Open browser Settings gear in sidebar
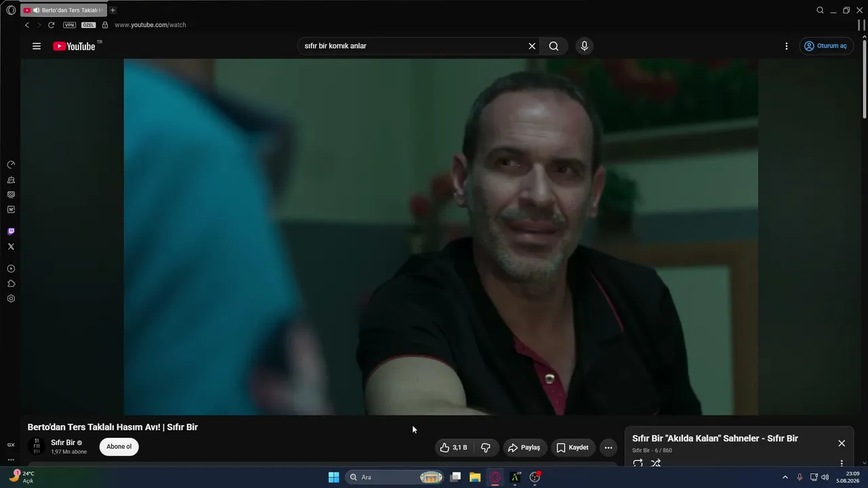The width and height of the screenshot is (868, 488). (x=11, y=298)
